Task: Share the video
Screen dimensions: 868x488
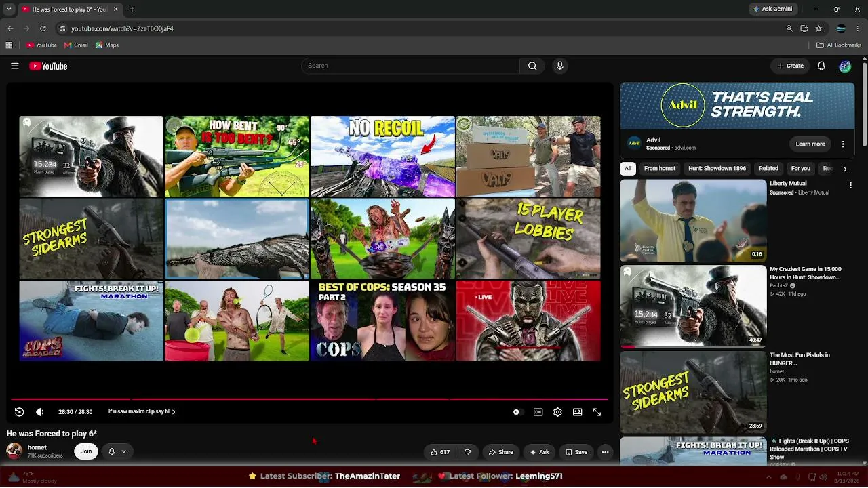Action: pyautogui.click(x=500, y=452)
